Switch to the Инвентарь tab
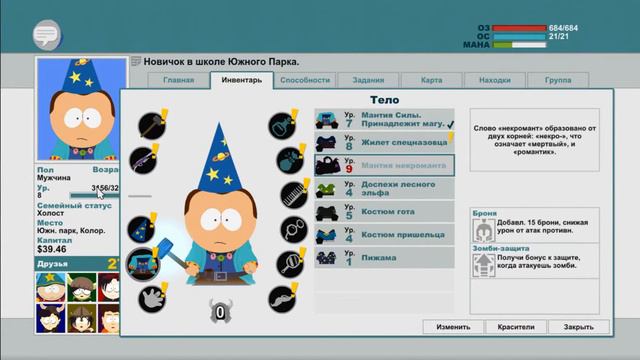 tap(242, 80)
